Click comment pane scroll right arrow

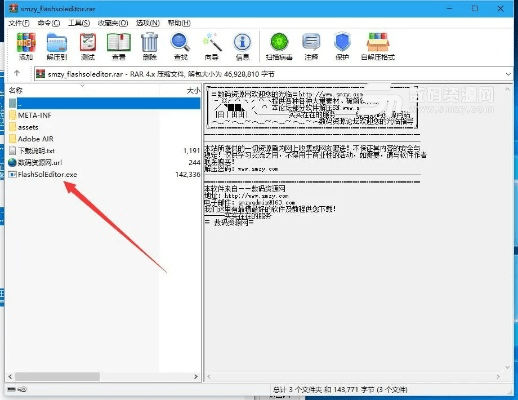(x=498, y=377)
